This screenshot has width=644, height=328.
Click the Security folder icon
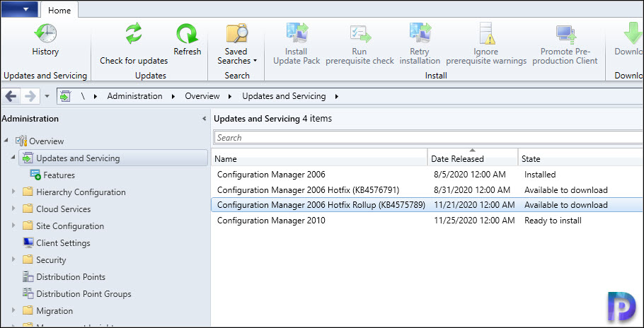[x=28, y=259]
